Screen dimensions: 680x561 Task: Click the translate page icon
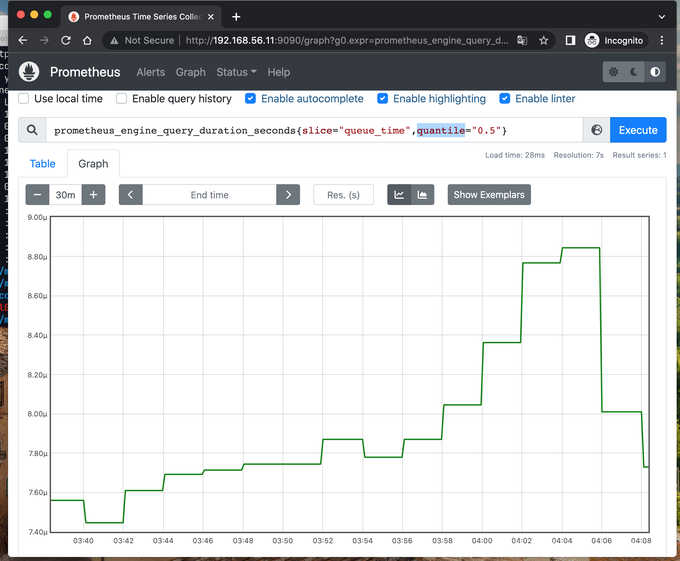tap(522, 41)
